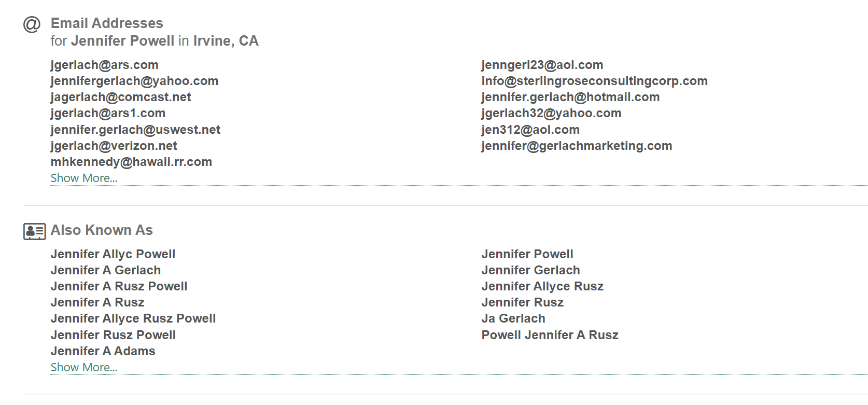Click mhkennedy@hawaii.rr.com email
Screen dimensions: 868x405
click(x=131, y=162)
